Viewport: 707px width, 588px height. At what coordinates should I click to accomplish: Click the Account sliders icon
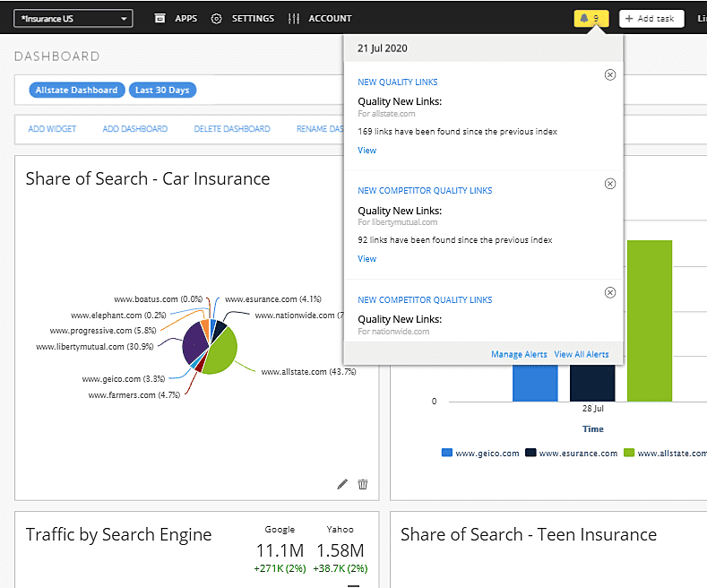click(294, 19)
